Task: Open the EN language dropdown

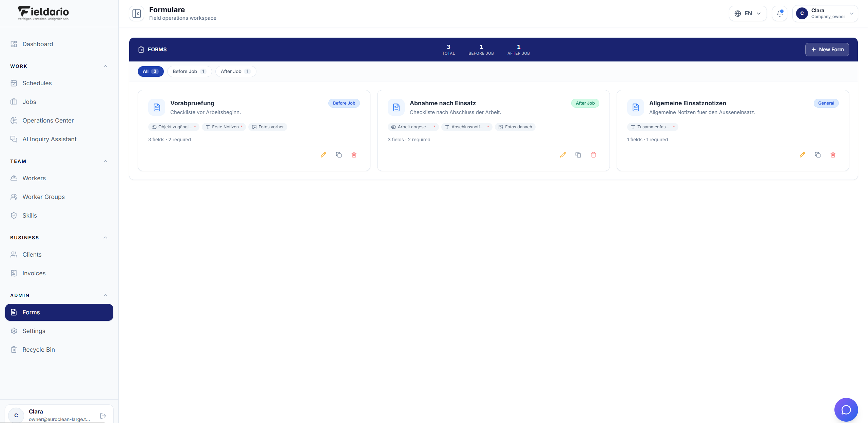Action: (x=748, y=14)
